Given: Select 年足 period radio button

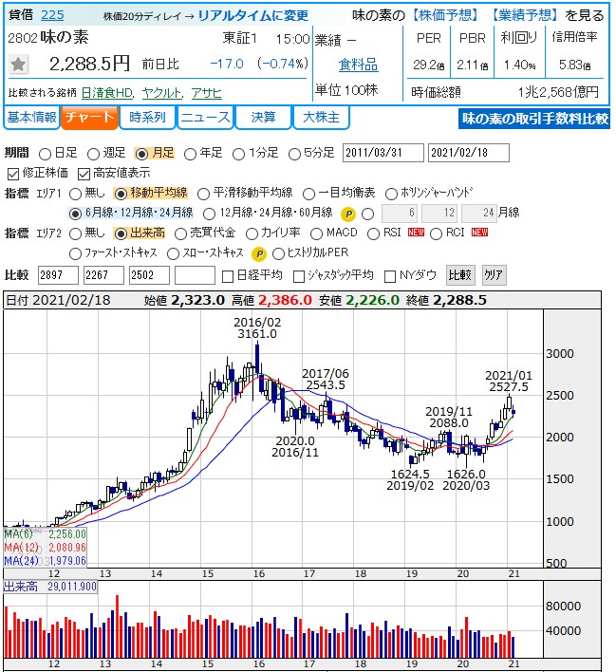Looking at the screenshot, I should tap(190, 154).
